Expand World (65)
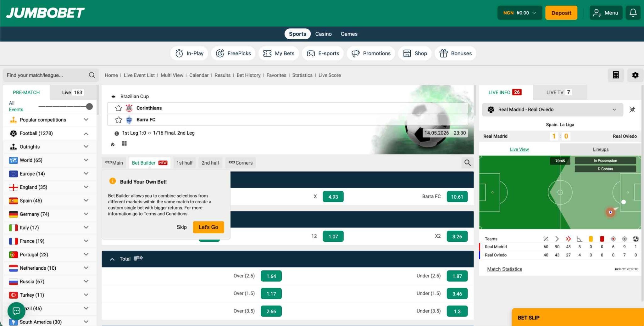The width and height of the screenshot is (644, 326). [x=50, y=160]
